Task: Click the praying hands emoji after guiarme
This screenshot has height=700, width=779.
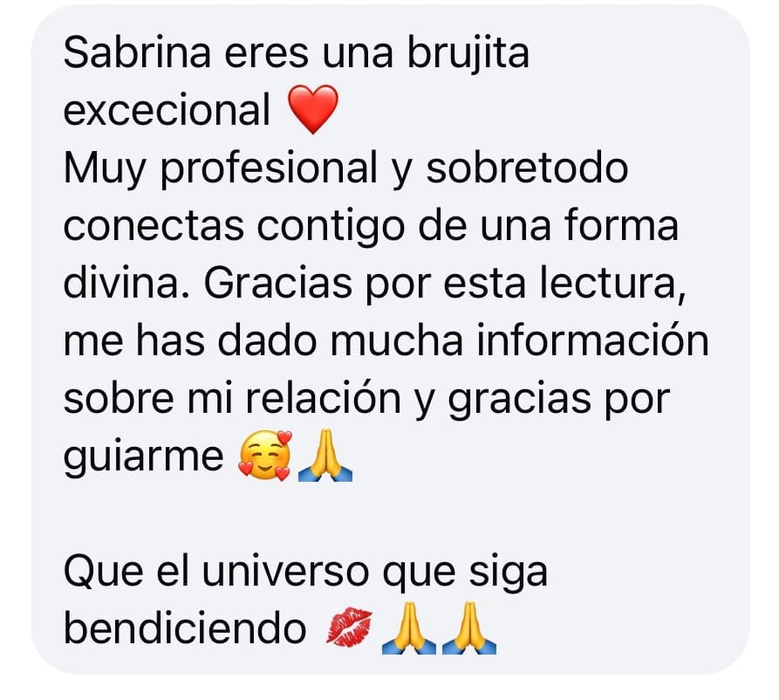Action: (325, 456)
